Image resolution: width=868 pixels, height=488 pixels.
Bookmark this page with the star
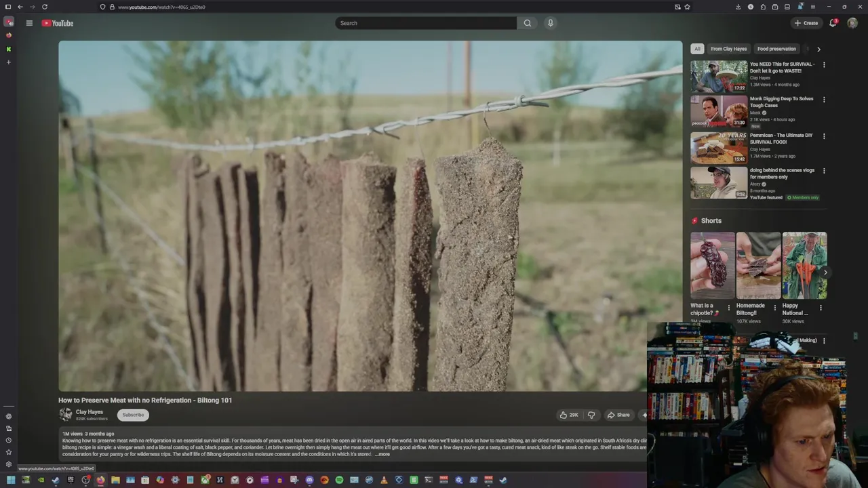point(688,7)
